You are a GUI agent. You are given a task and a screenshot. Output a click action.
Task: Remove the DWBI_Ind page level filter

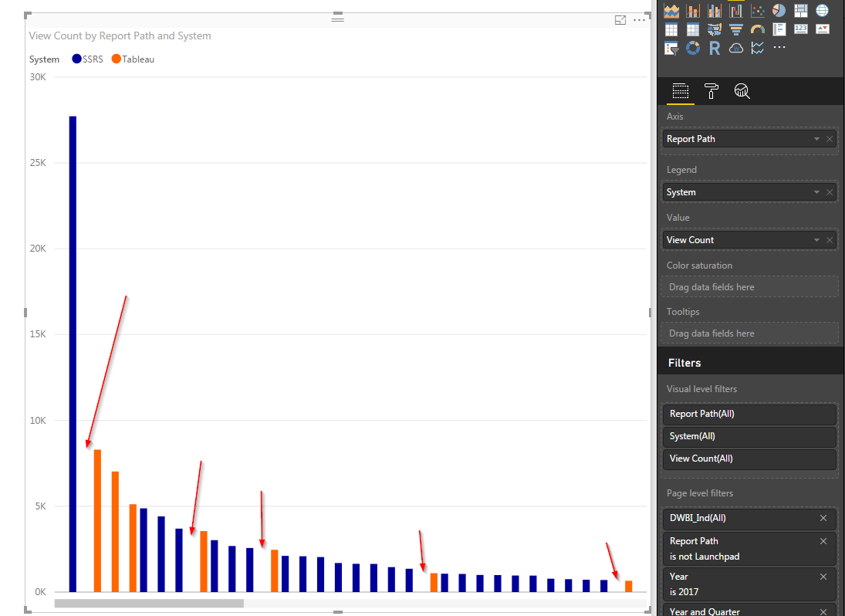[x=823, y=519]
